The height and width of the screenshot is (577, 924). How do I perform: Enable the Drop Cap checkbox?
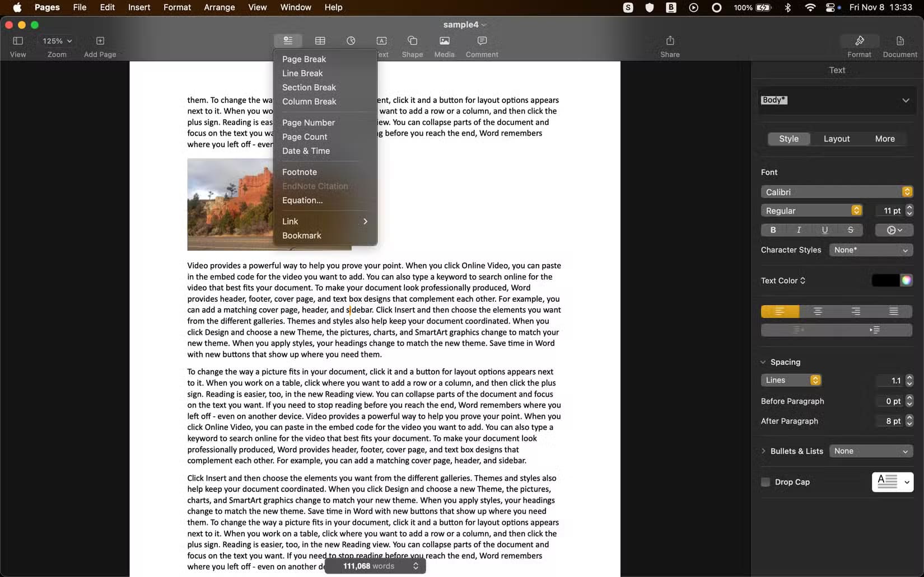tap(766, 482)
